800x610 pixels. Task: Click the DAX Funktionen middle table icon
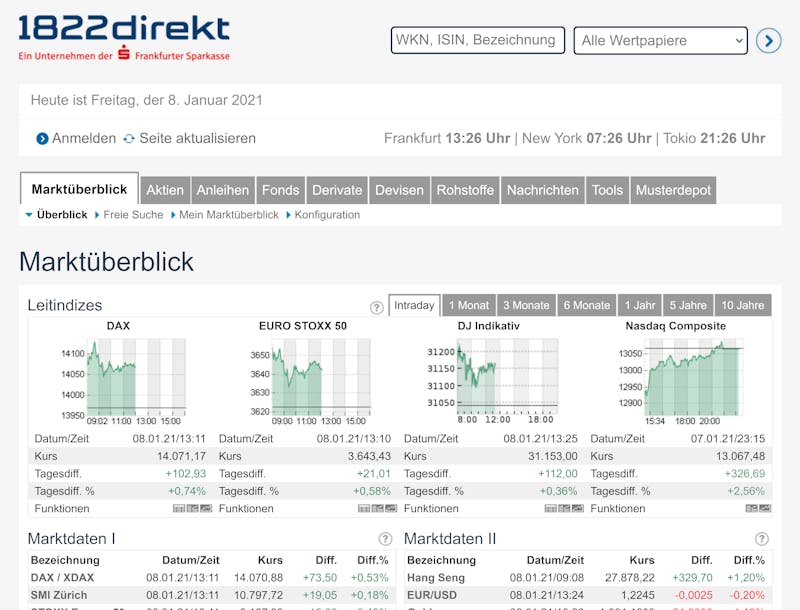192,508
